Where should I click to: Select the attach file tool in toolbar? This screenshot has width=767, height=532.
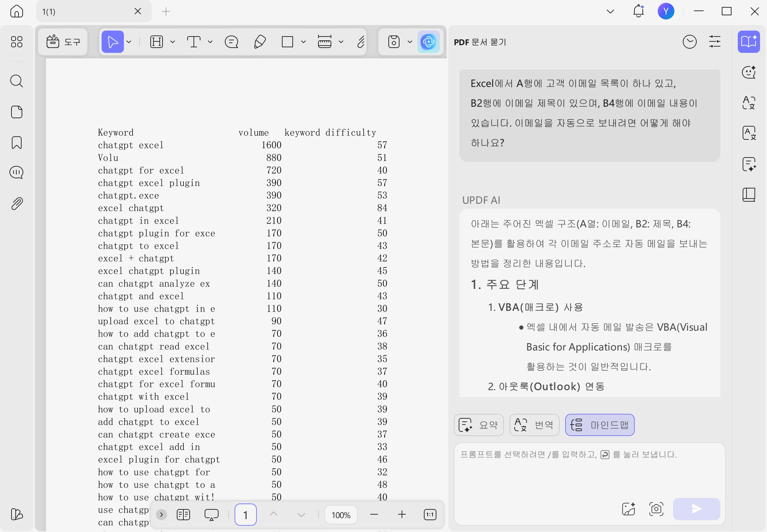click(x=361, y=42)
